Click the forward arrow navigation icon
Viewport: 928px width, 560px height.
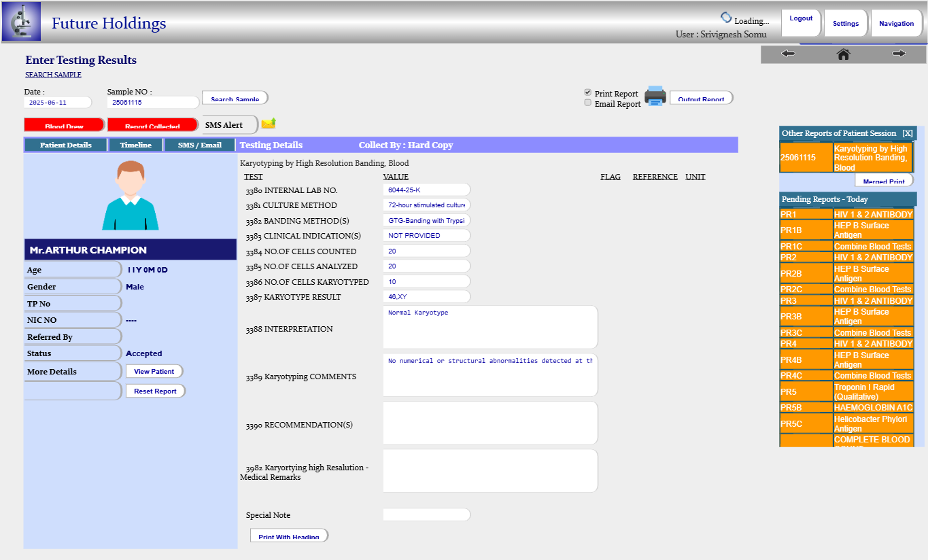899,54
